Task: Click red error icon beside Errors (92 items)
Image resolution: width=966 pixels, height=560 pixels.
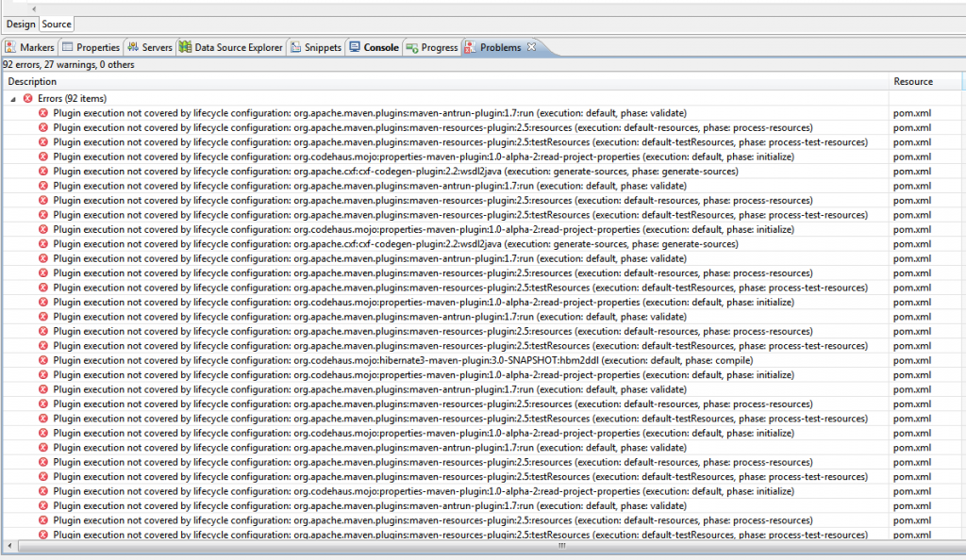Action: click(x=28, y=98)
